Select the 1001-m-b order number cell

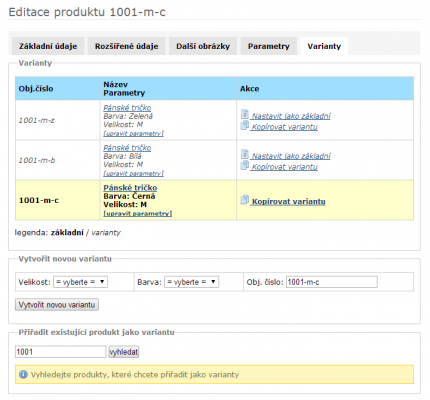tap(58, 160)
